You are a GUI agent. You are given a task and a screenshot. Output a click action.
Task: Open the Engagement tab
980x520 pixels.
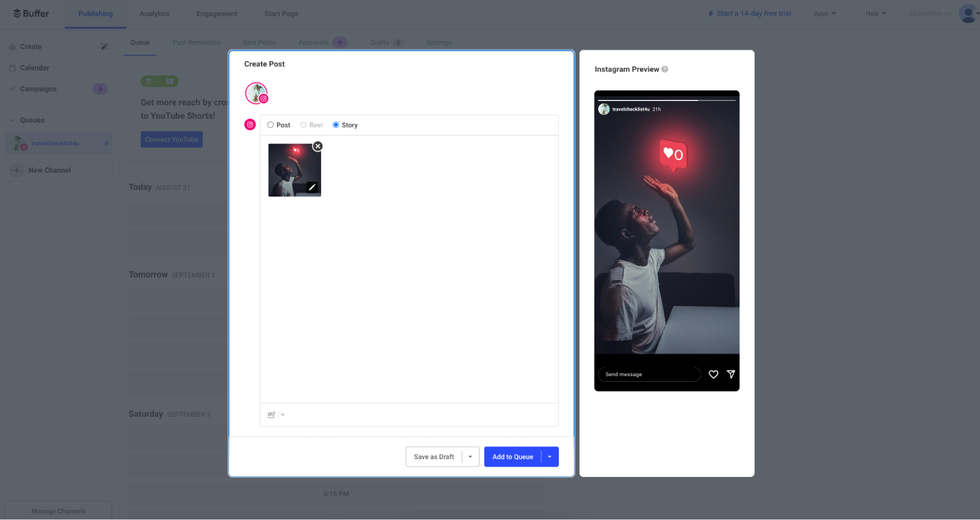[x=217, y=14]
